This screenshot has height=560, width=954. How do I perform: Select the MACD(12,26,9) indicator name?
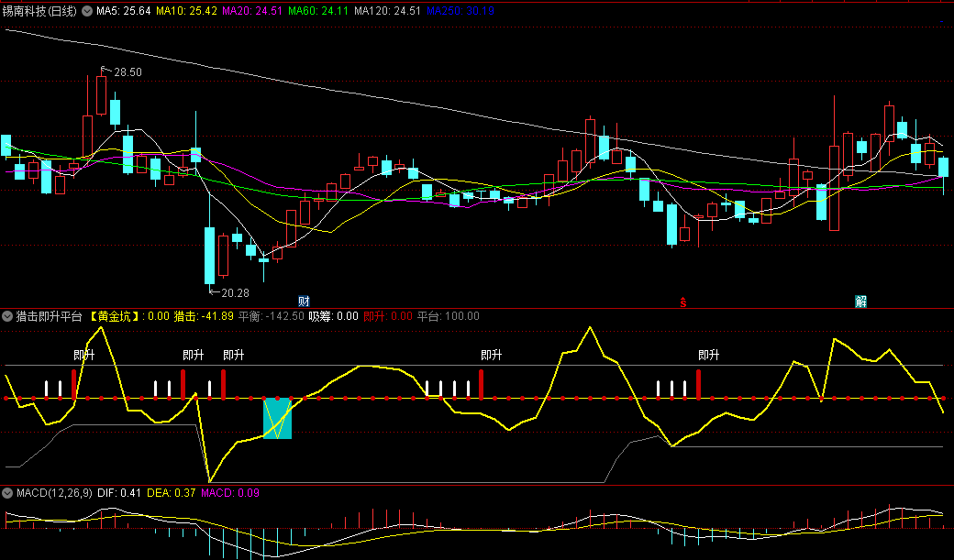(x=54, y=492)
